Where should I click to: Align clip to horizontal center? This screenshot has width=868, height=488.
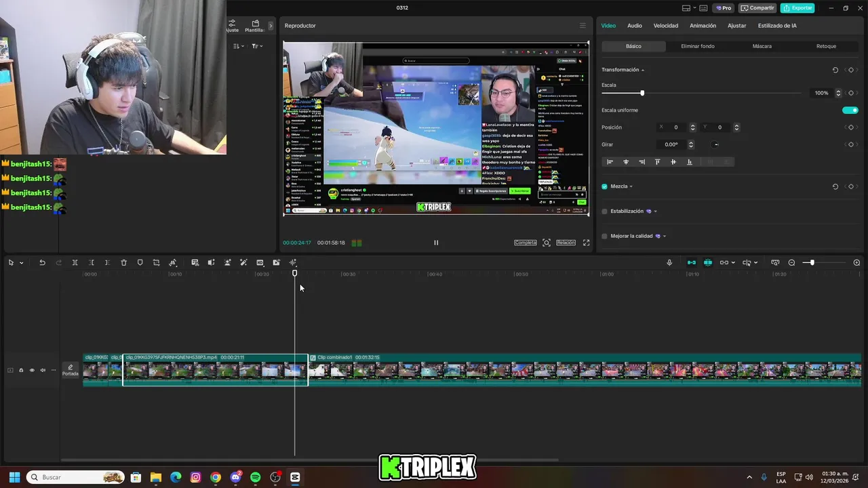click(x=626, y=162)
